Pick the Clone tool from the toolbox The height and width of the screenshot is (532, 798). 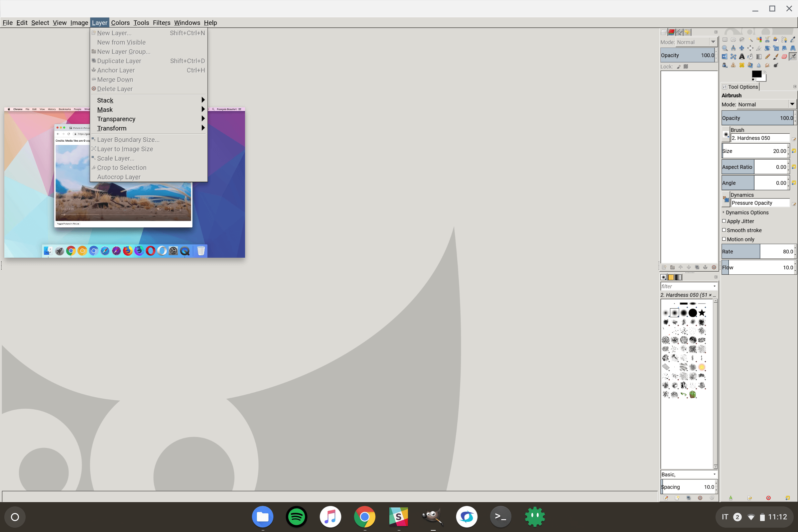tap(733, 66)
